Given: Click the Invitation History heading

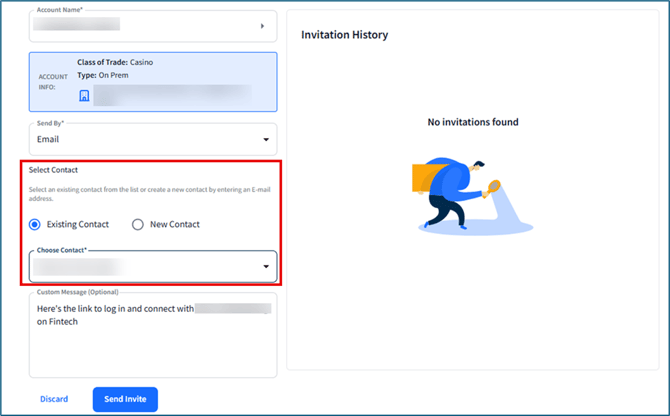Looking at the screenshot, I should click(x=344, y=35).
